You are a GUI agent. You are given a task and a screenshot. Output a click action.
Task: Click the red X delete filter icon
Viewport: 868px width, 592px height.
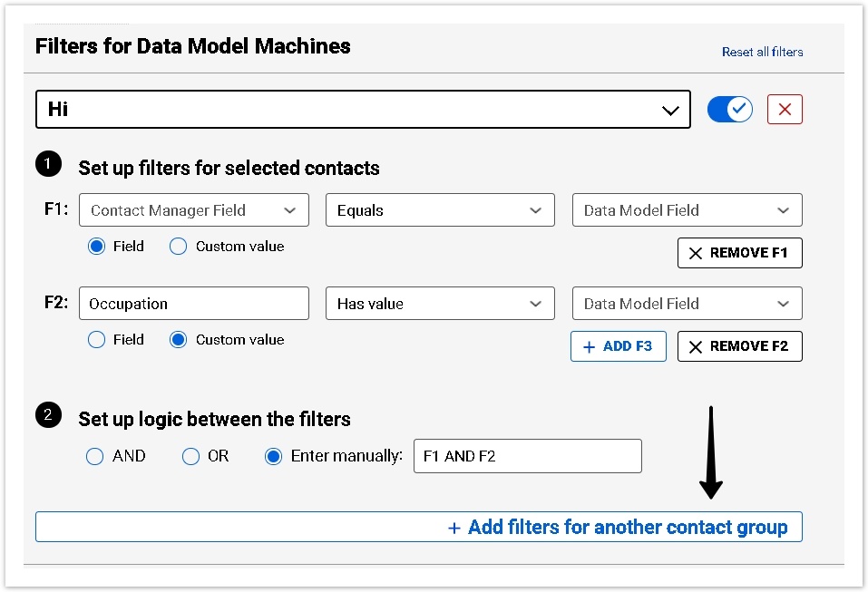tap(785, 110)
